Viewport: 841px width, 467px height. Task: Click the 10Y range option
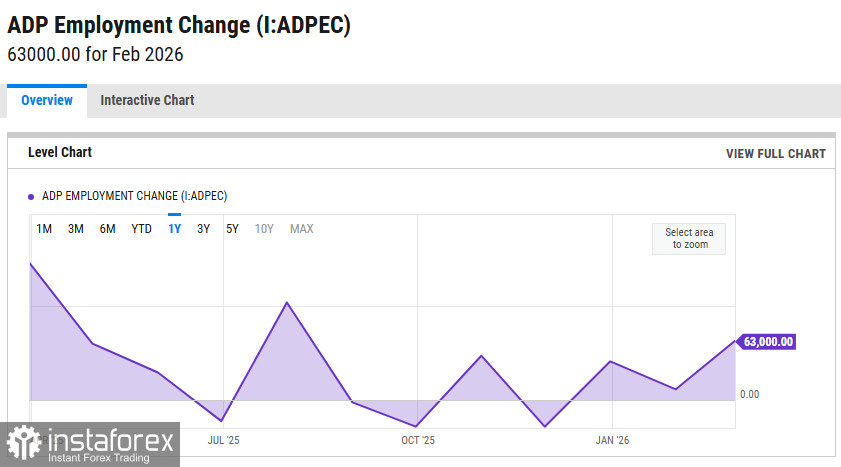click(264, 229)
